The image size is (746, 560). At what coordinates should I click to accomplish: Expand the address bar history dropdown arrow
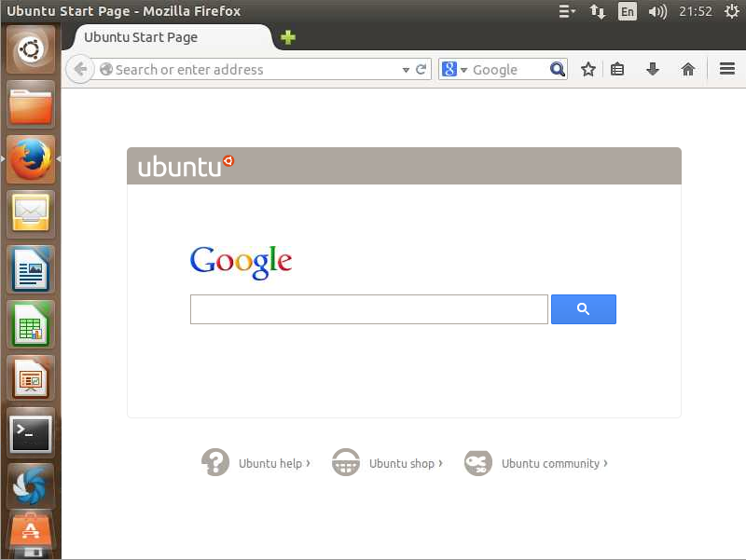406,70
